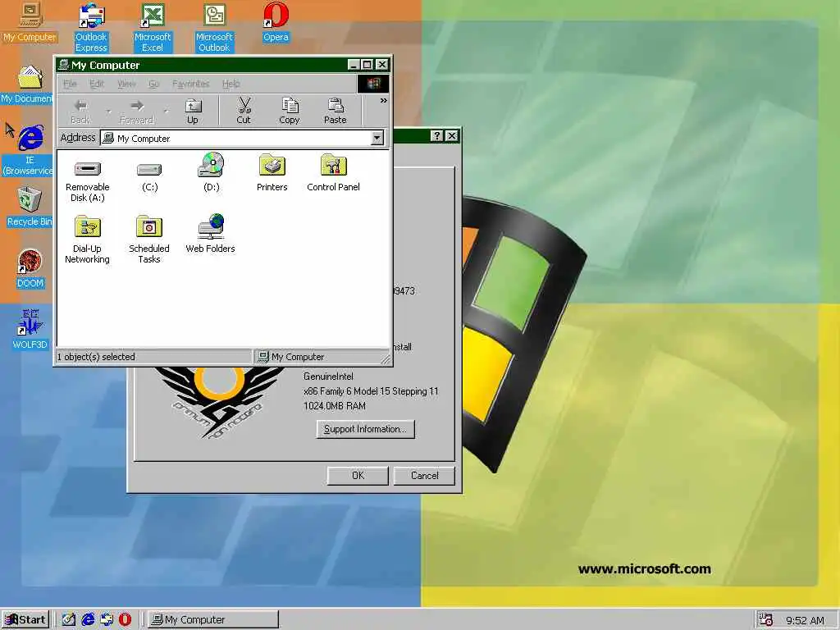The height and width of the screenshot is (630, 840).
Task: Click the 'GenuineIntel' text
Action: (328, 377)
